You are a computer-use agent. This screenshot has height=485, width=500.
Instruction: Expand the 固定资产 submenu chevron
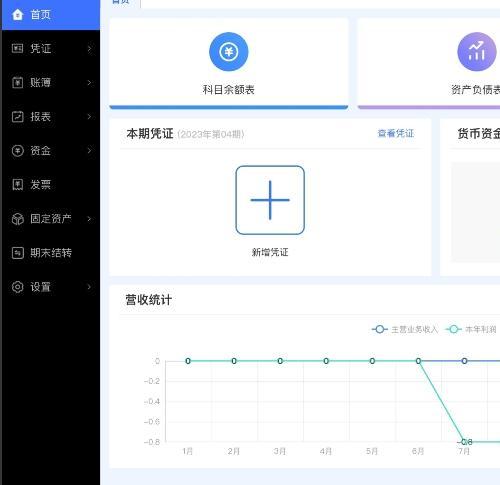[89, 219]
